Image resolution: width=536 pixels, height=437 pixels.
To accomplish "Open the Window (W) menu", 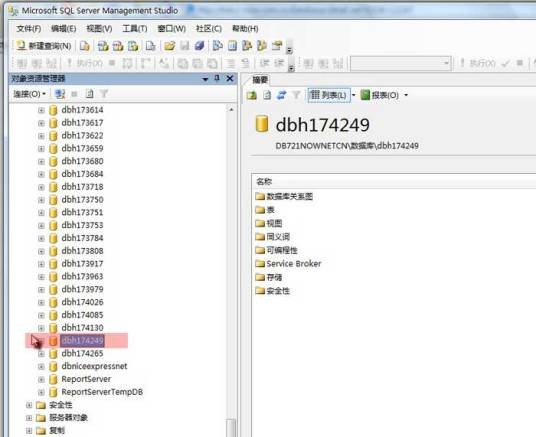I will pyautogui.click(x=171, y=29).
